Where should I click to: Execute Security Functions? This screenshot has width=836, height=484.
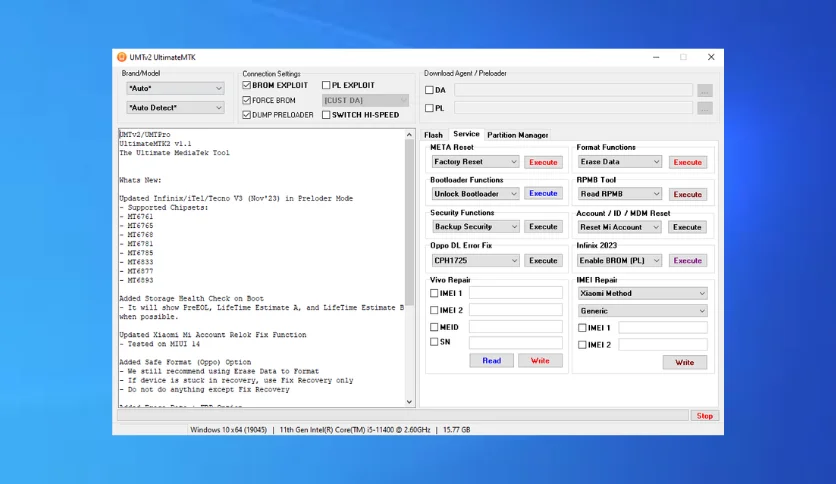coord(543,227)
